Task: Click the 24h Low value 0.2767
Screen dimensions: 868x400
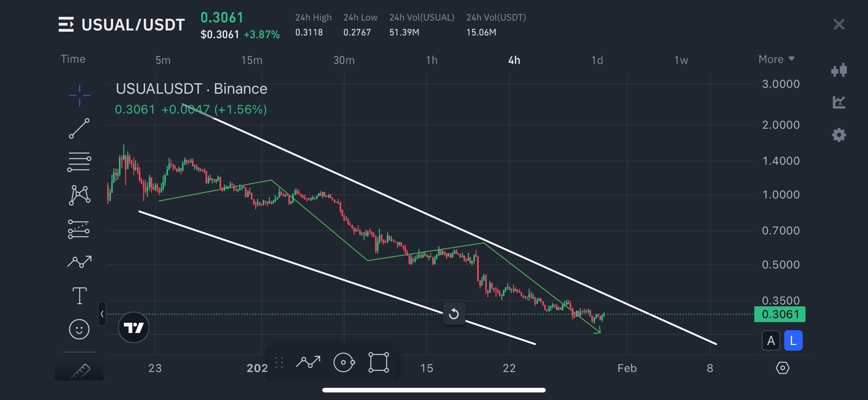Action: [x=357, y=32]
